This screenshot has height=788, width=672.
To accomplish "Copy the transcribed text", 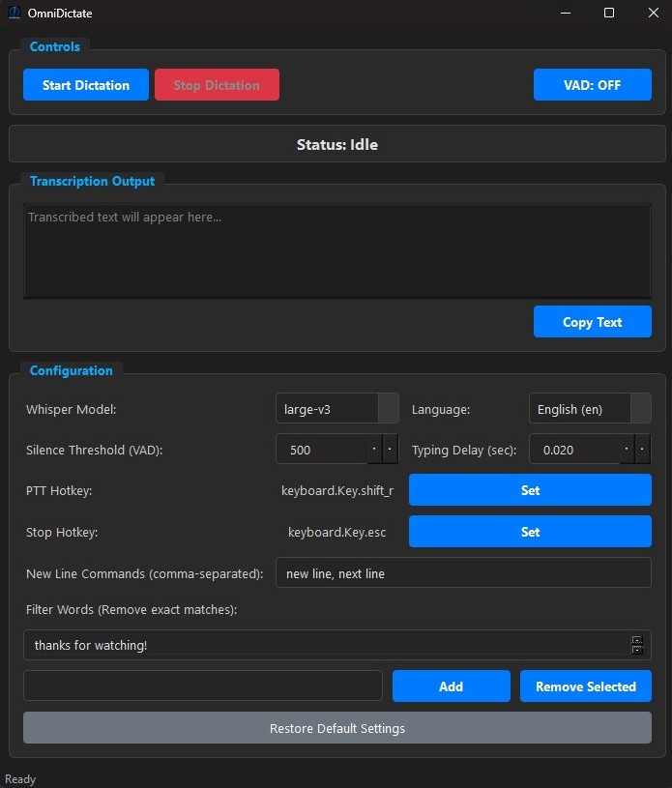I will 592,321.
